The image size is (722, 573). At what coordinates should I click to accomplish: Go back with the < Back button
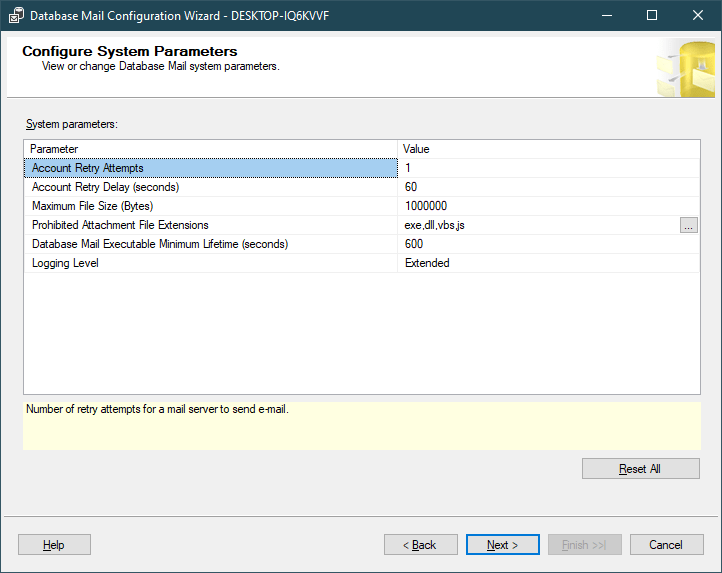tap(420, 544)
